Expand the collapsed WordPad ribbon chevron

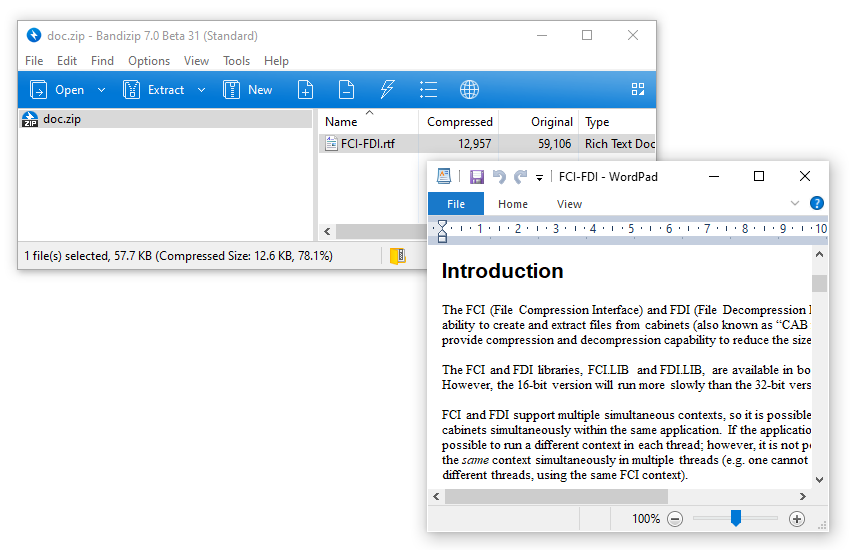click(795, 203)
